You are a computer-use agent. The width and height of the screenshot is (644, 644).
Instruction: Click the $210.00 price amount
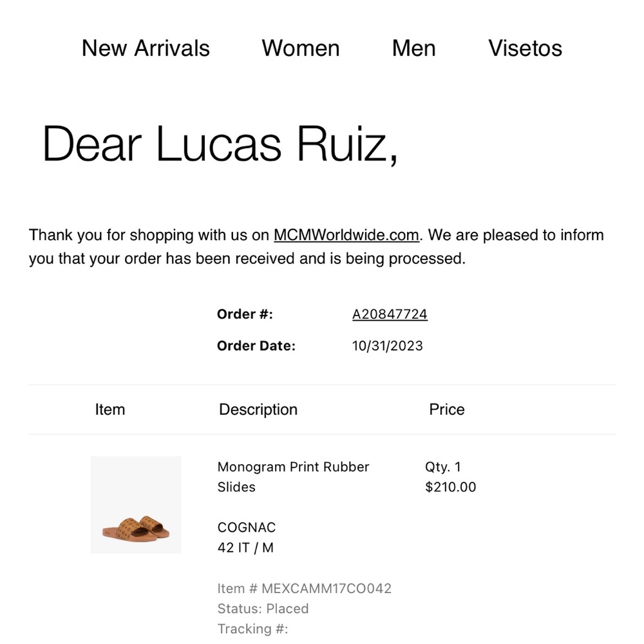coord(450,487)
